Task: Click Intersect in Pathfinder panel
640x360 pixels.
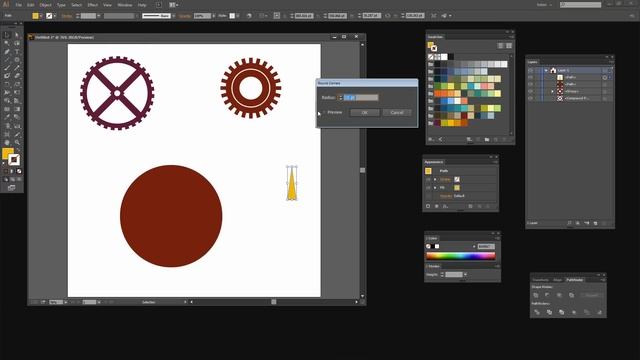Action: point(560,295)
